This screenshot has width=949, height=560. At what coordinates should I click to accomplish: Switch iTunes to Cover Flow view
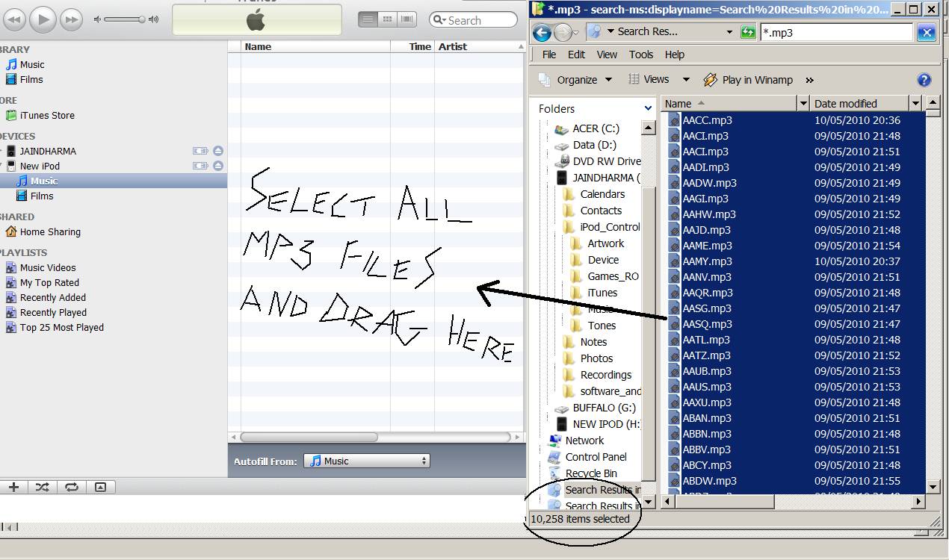407,19
